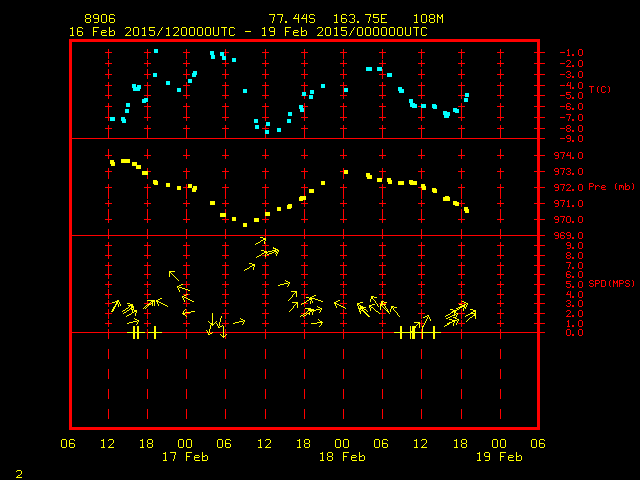Click the -2.0 temperature tick value
Viewport: 640px width, 480px height.
[571, 64]
